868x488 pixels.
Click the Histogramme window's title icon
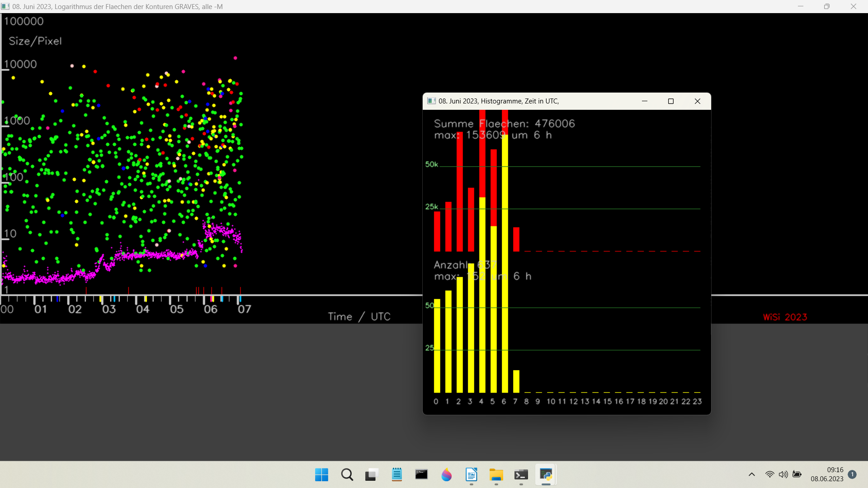(431, 101)
